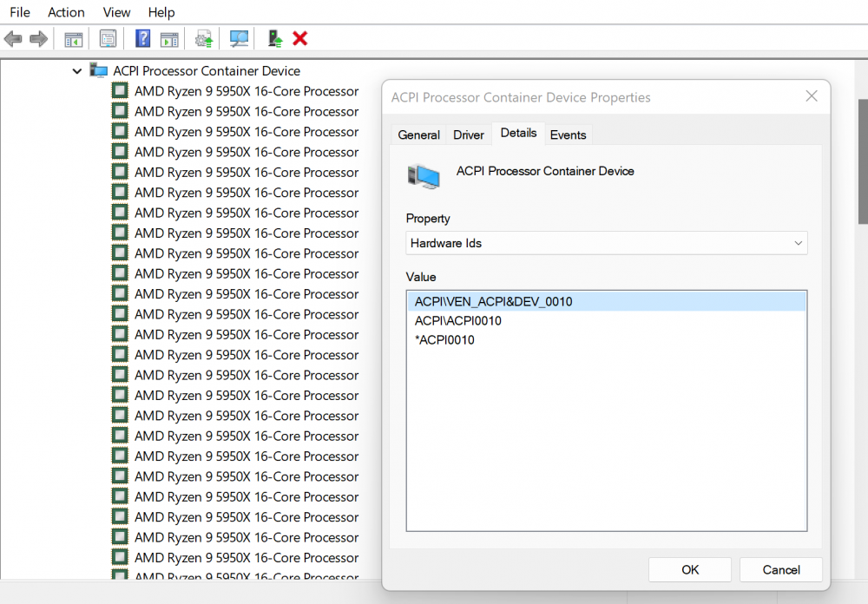Click the red X Uninstall device icon
868x604 pixels.
pyautogui.click(x=300, y=39)
